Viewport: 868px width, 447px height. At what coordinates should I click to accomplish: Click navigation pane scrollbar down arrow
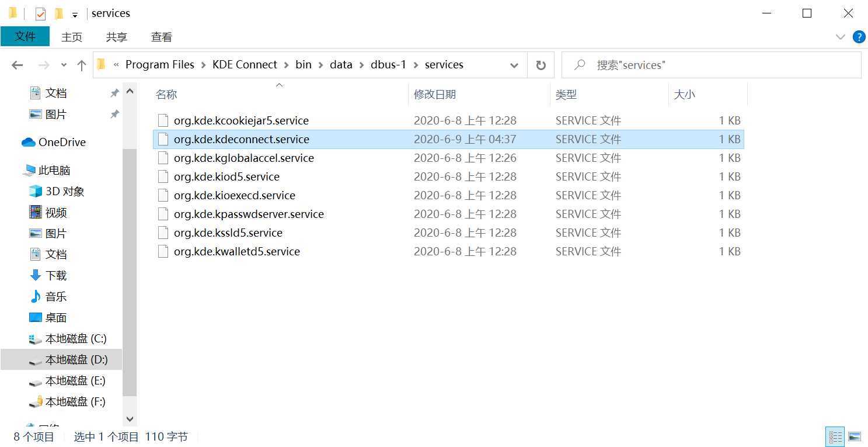click(x=130, y=419)
